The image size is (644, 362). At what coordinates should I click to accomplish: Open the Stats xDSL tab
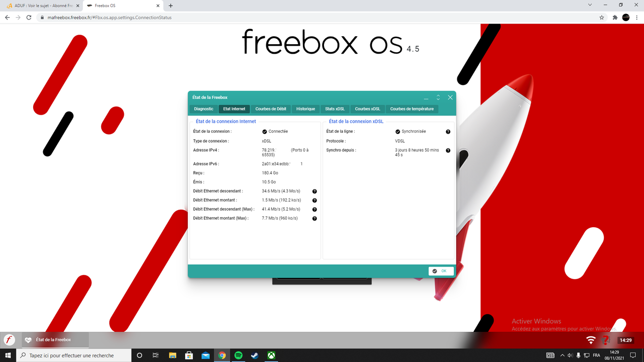tap(335, 109)
